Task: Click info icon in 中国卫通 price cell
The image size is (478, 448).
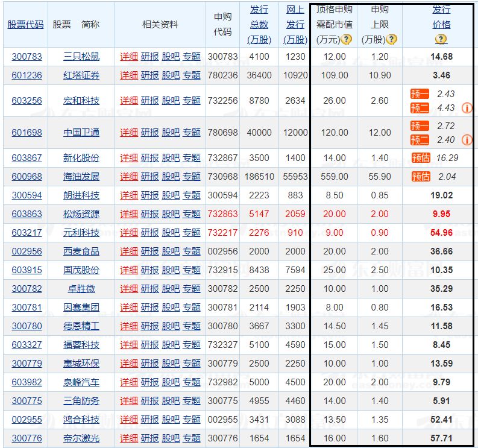Action: [467, 140]
